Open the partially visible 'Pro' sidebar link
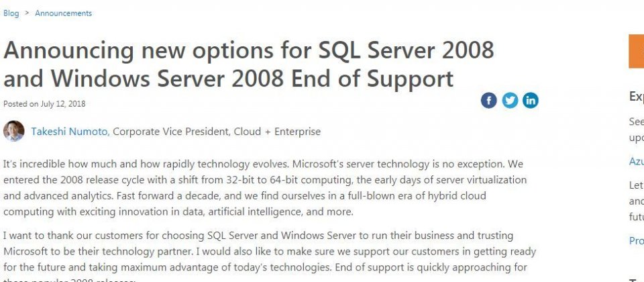The height and width of the screenshot is (282, 644). coord(636,240)
